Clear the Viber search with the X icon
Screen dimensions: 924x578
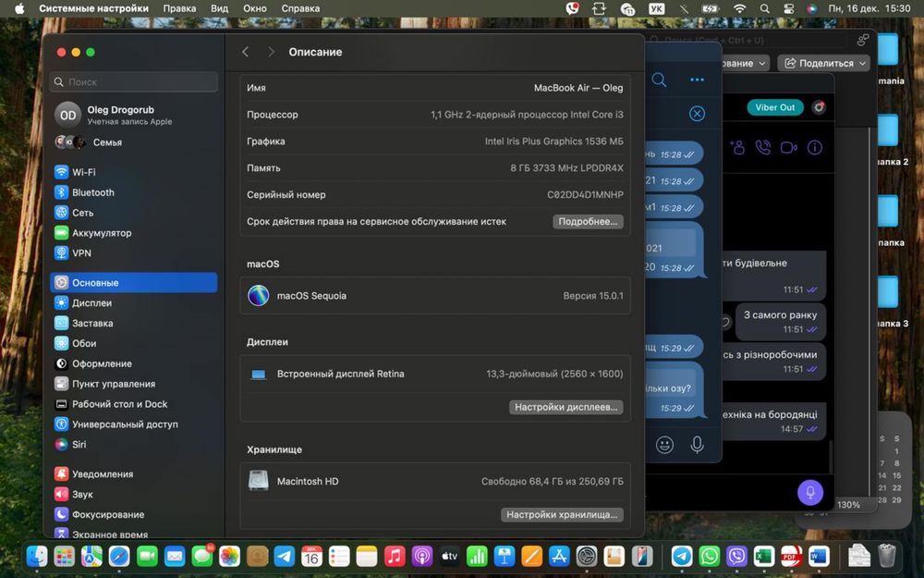pyautogui.click(x=697, y=113)
